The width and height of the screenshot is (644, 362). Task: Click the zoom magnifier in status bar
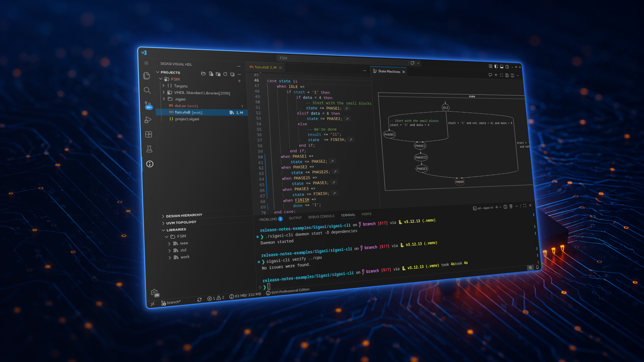click(530, 267)
